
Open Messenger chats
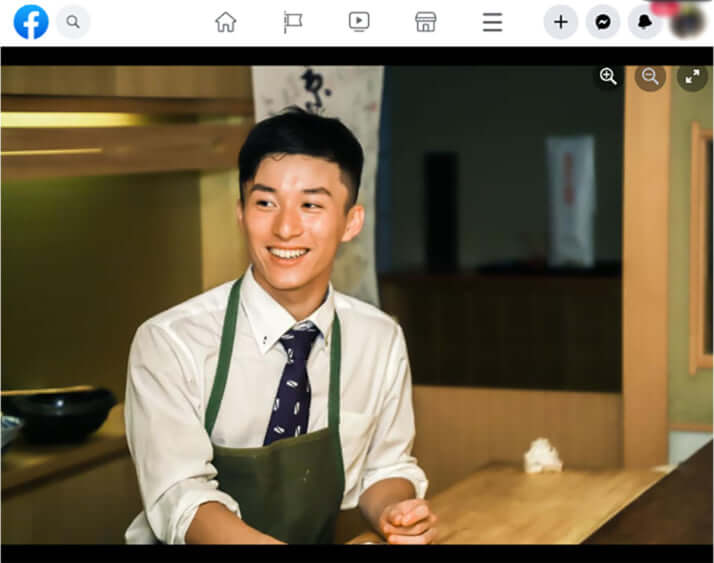pos(603,22)
